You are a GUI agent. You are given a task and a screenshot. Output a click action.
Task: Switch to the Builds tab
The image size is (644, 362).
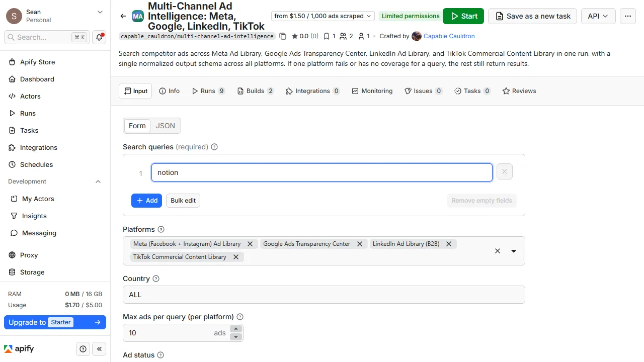tap(256, 91)
